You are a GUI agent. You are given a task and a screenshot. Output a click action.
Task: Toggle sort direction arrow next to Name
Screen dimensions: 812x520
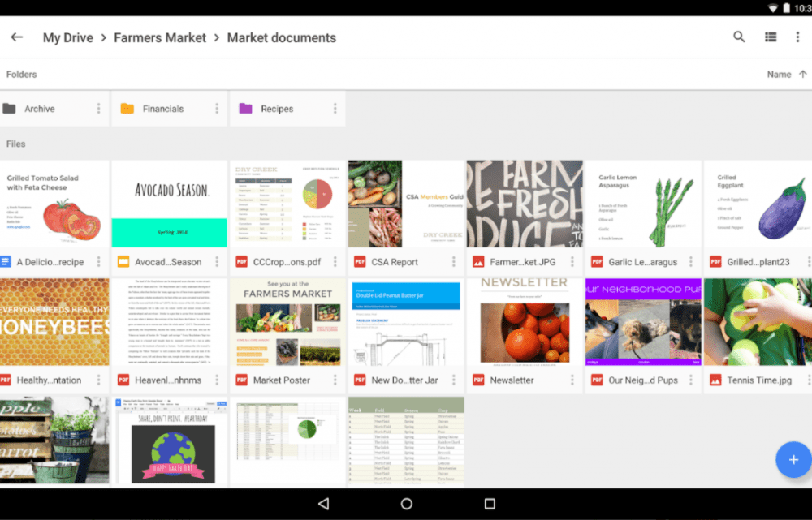point(803,74)
